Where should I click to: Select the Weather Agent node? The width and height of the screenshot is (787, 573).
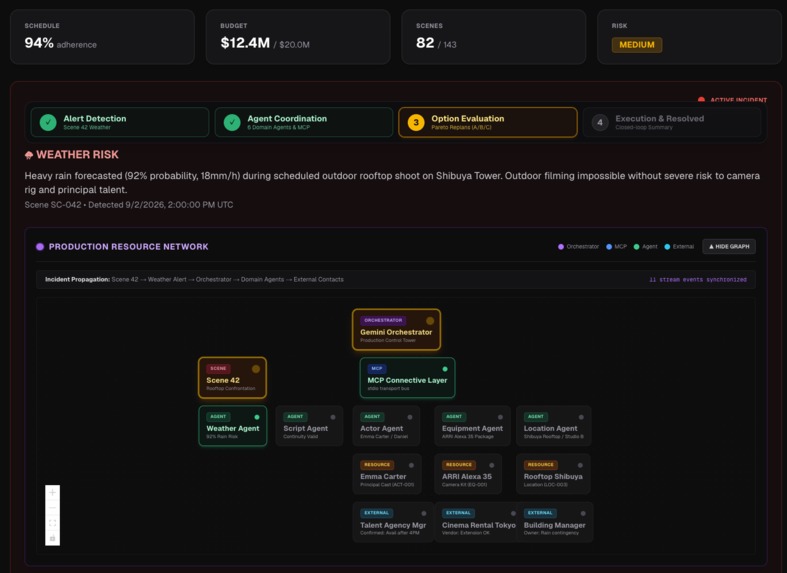[233, 426]
